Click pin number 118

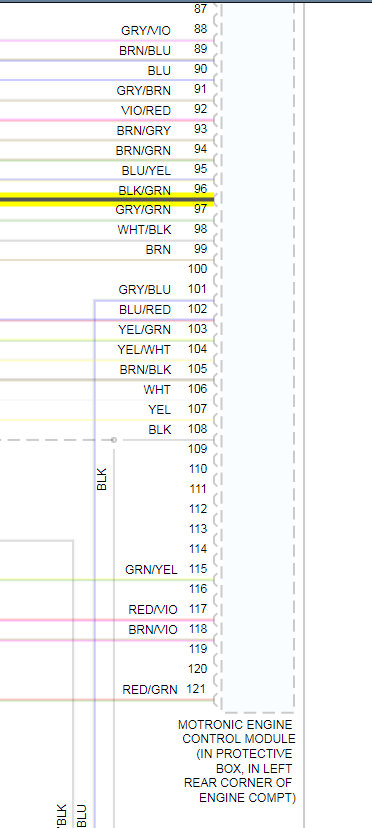coord(198,629)
